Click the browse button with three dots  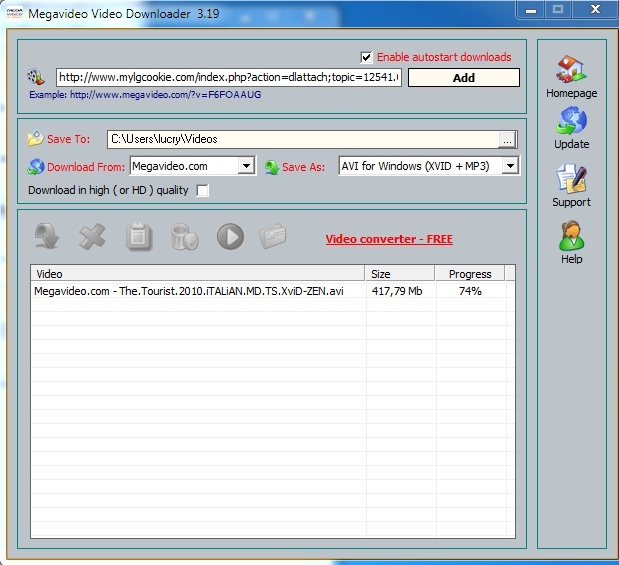coord(507,140)
